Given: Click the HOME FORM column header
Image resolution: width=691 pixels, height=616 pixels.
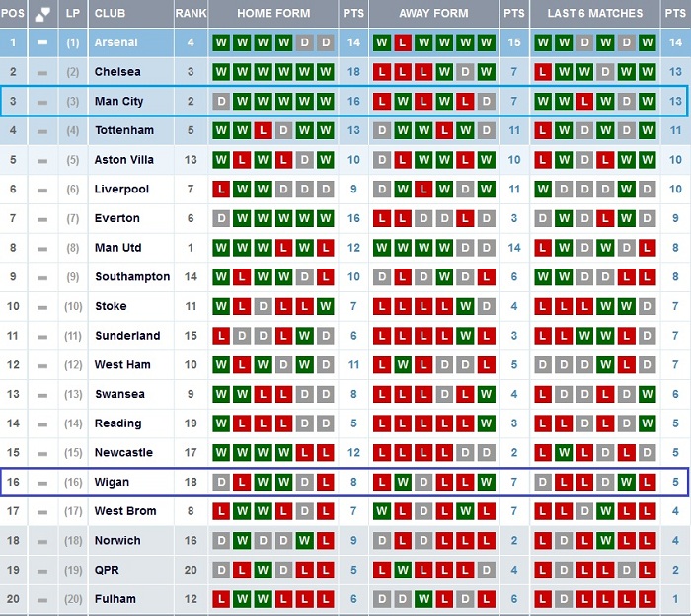Looking at the screenshot, I should pos(273,14).
